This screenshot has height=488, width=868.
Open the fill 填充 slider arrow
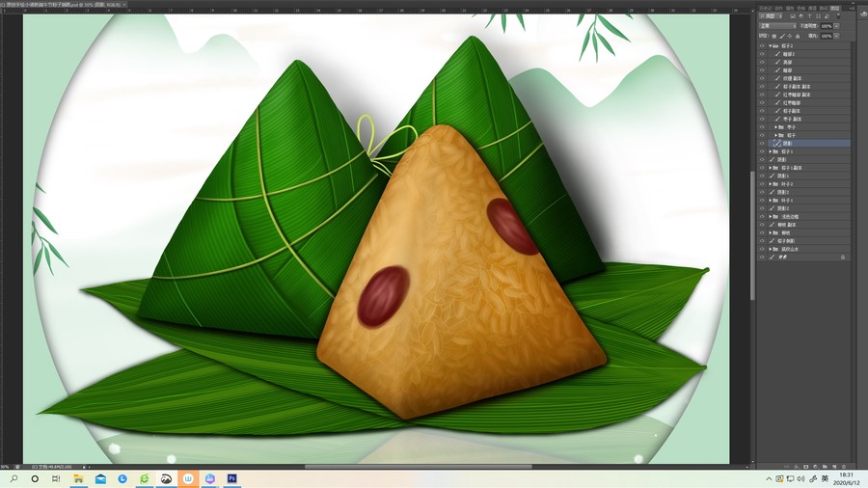tap(836, 36)
